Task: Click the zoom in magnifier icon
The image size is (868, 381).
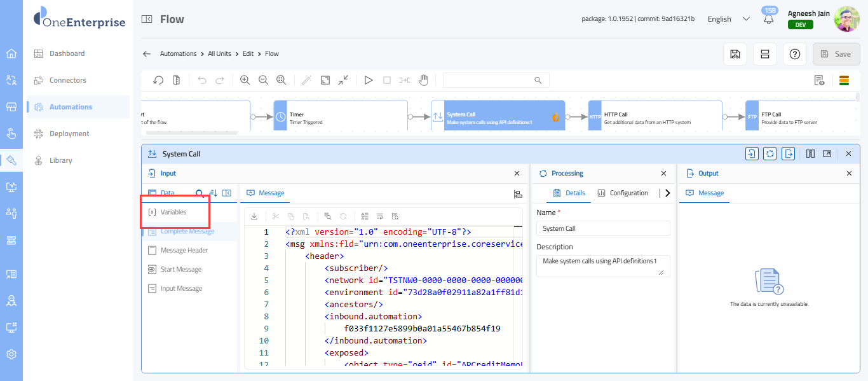Action: coord(245,80)
